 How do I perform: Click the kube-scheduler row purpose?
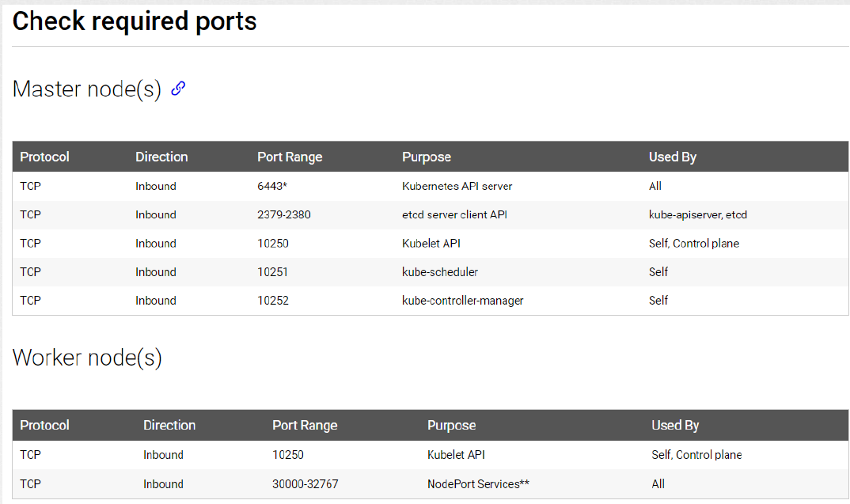(440, 272)
